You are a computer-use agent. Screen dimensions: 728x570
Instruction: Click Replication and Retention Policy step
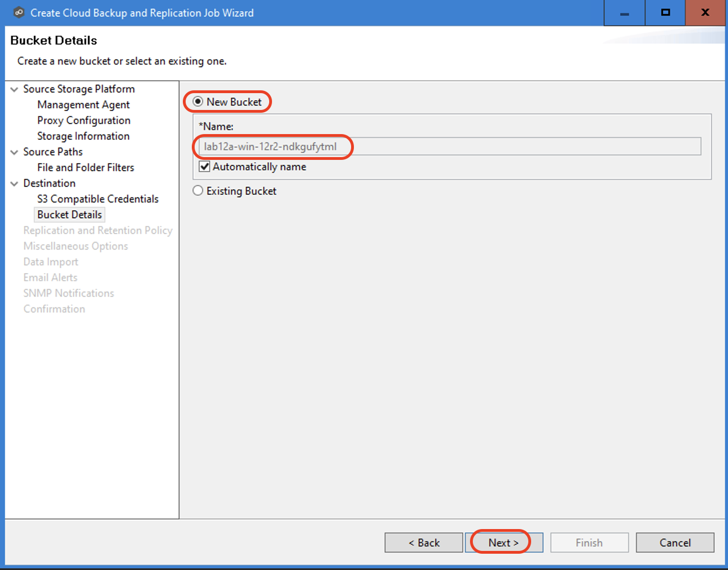tap(98, 231)
